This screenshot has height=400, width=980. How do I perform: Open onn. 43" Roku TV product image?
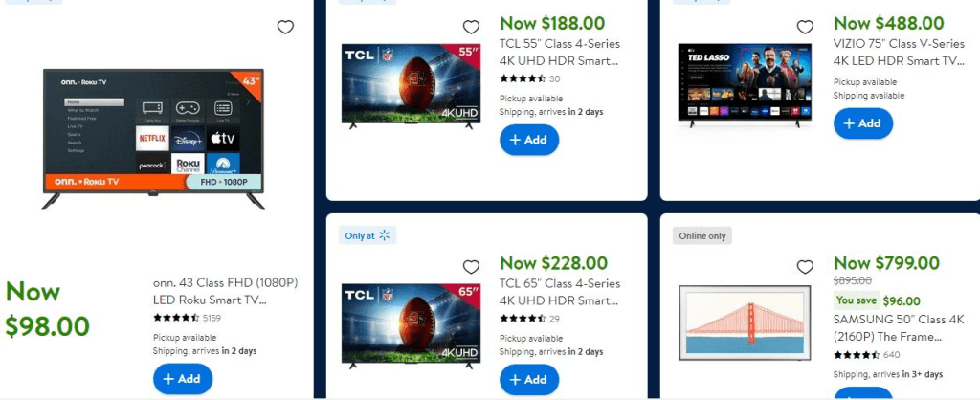click(153, 139)
